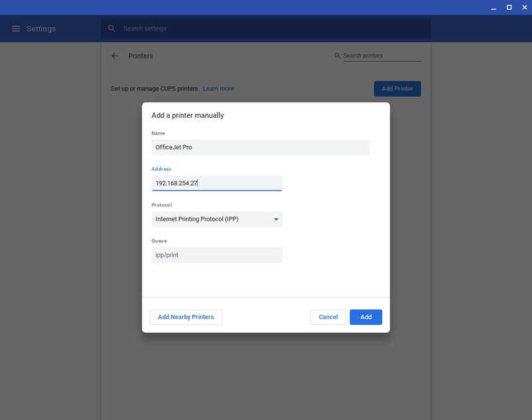532x420 pixels.
Task: Click the magnifier icon in Search settings
Action: click(x=112, y=29)
